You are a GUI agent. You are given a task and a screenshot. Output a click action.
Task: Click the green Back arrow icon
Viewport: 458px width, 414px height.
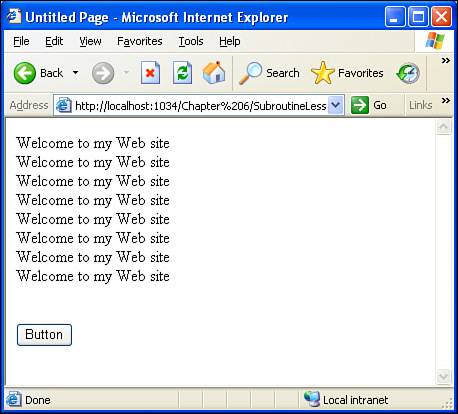[x=24, y=73]
